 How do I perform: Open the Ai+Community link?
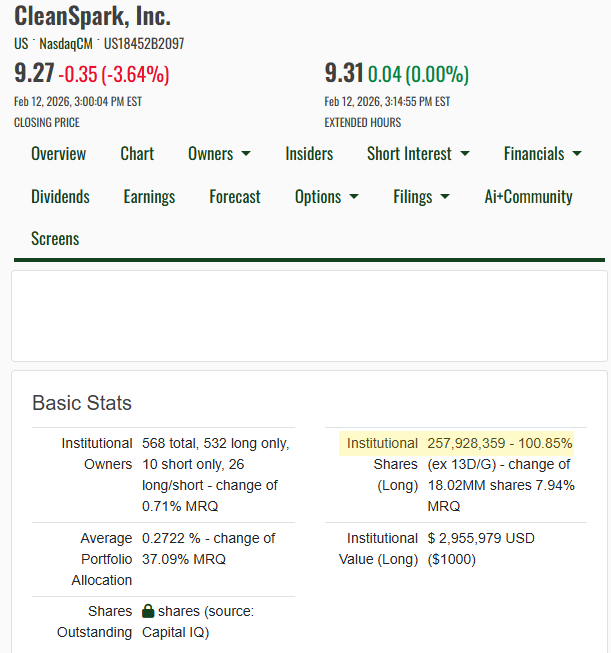tap(528, 197)
